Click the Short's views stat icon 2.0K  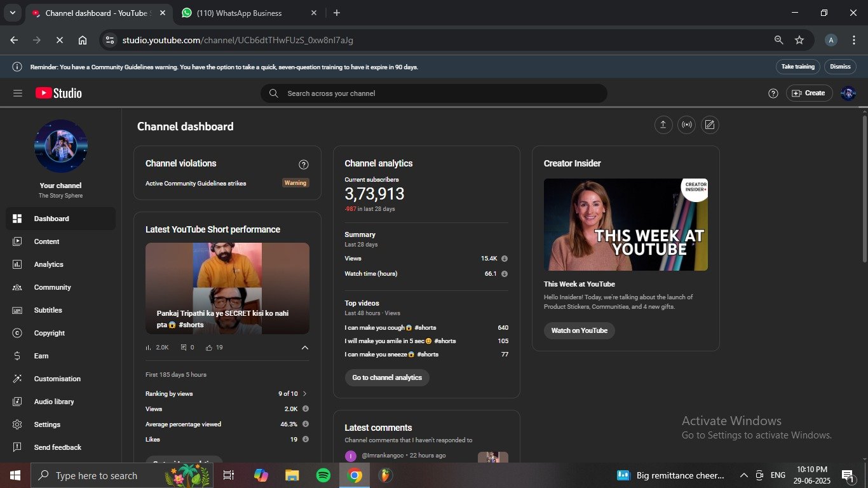click(149, 348)
